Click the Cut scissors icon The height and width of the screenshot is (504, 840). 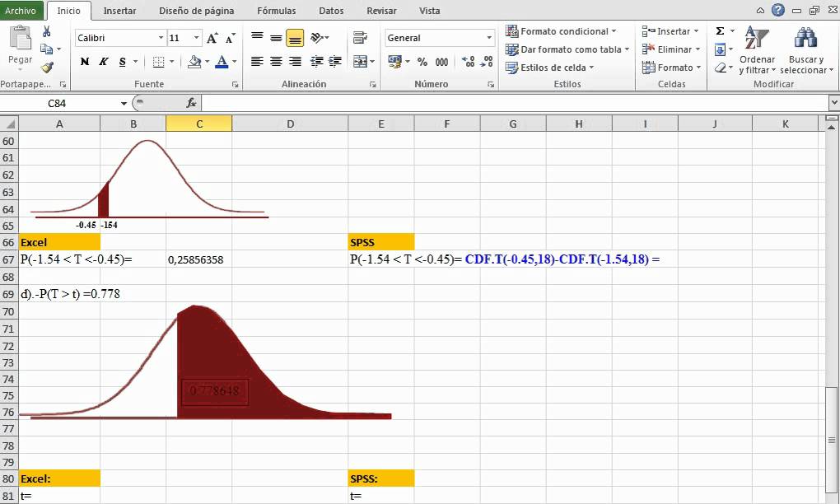pos(47,31)
